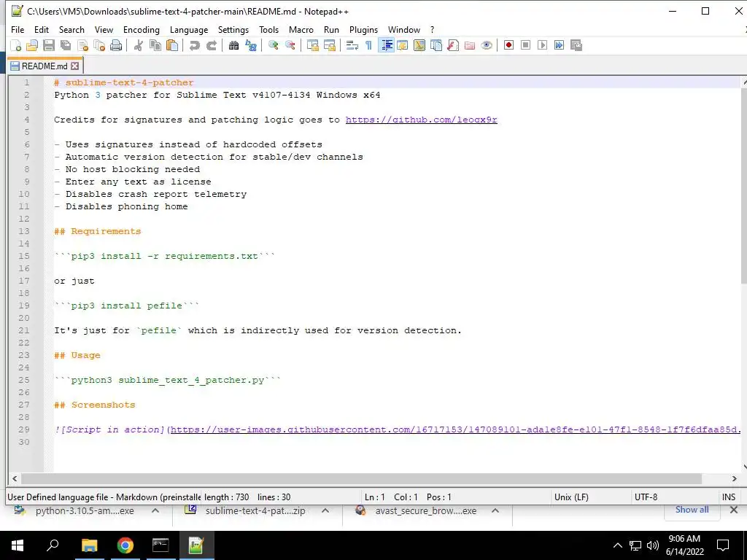This screenshot has height=560, width=747.
Task: Run macro multiple times icon
Action: pos(559,45)
